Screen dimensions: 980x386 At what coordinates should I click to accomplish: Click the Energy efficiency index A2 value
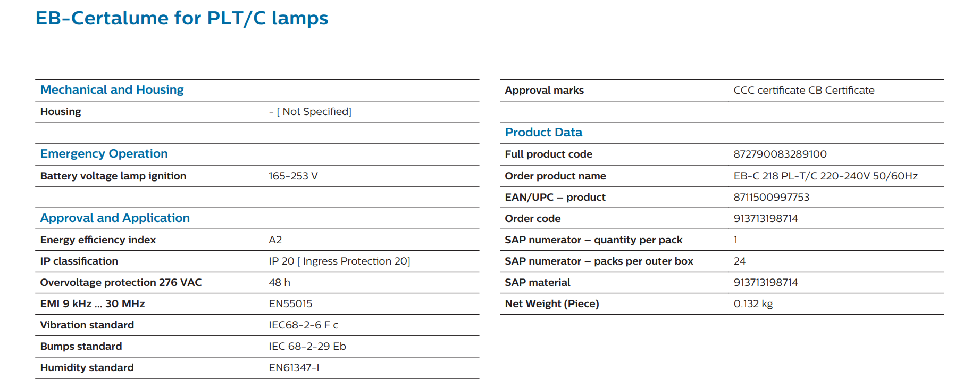(275, 240)
